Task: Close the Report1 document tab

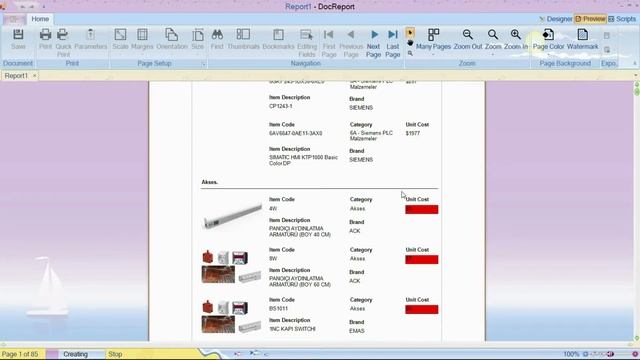Action: (34, 76)
